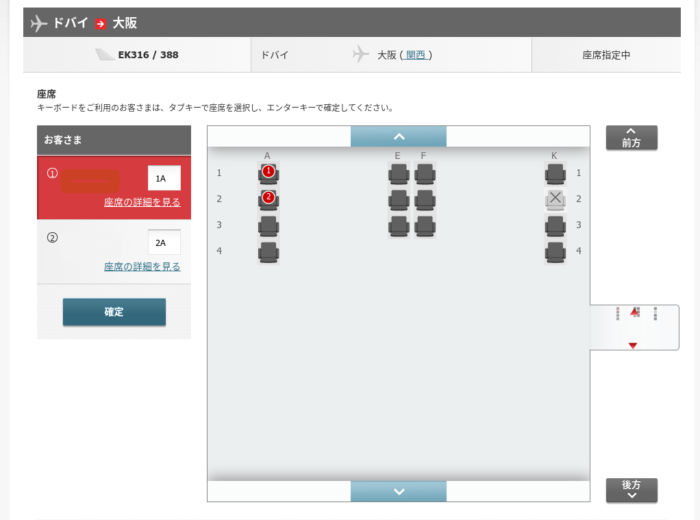Screen dimensions: 700x520
Task: Click the お客さま panel header
Action: (114, 140)
